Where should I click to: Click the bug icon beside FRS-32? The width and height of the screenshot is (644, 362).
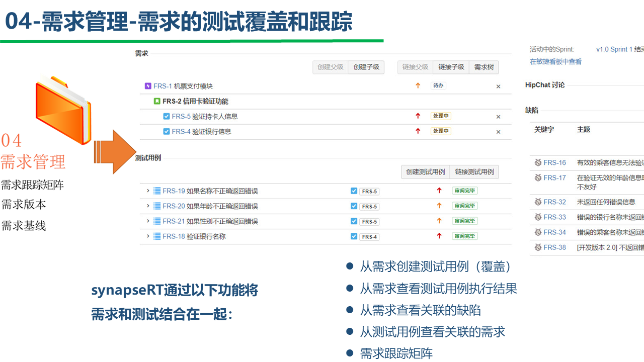point(538,202)
